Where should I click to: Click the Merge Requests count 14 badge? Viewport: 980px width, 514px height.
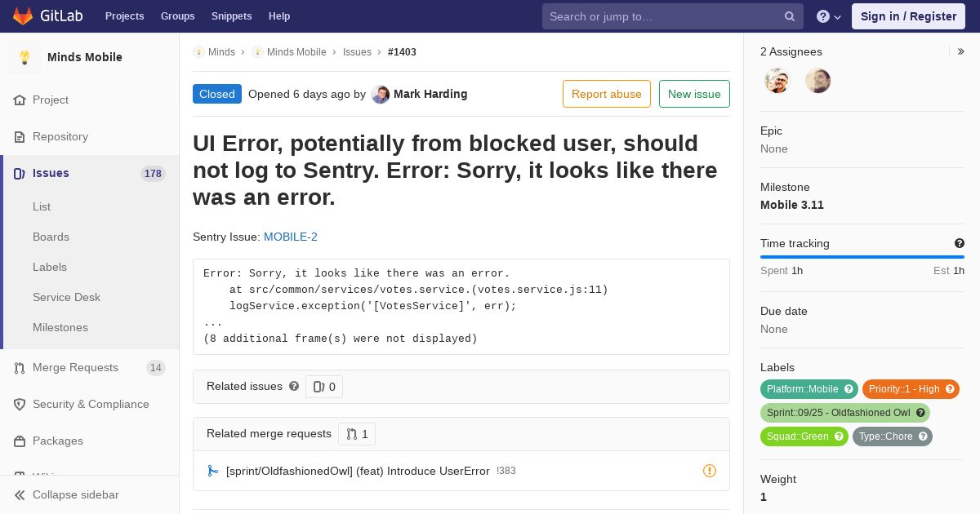pyautogui.click(x=156, y=367)
